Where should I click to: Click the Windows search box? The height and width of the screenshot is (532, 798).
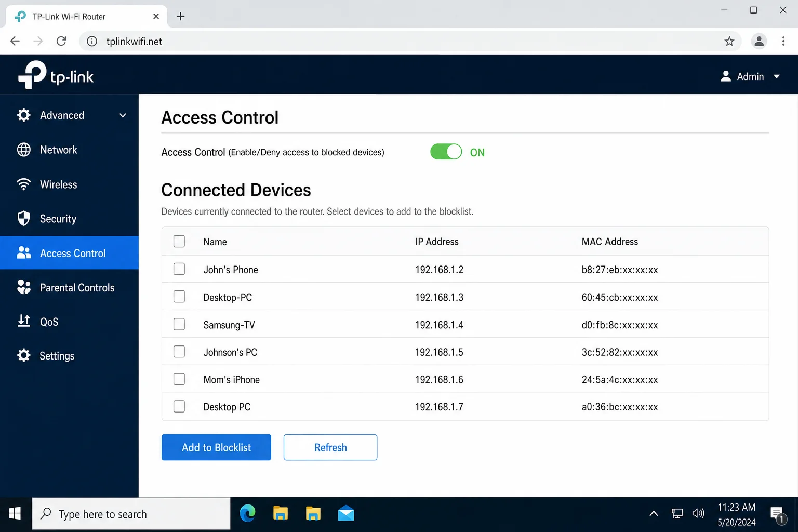tap(131, 514)
